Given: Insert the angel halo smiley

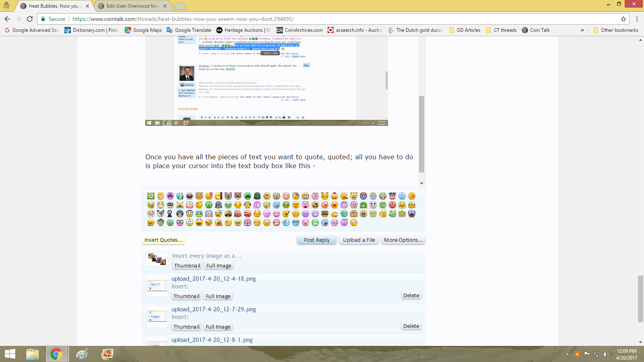Looking at the screenshot, I should (161, 196).
